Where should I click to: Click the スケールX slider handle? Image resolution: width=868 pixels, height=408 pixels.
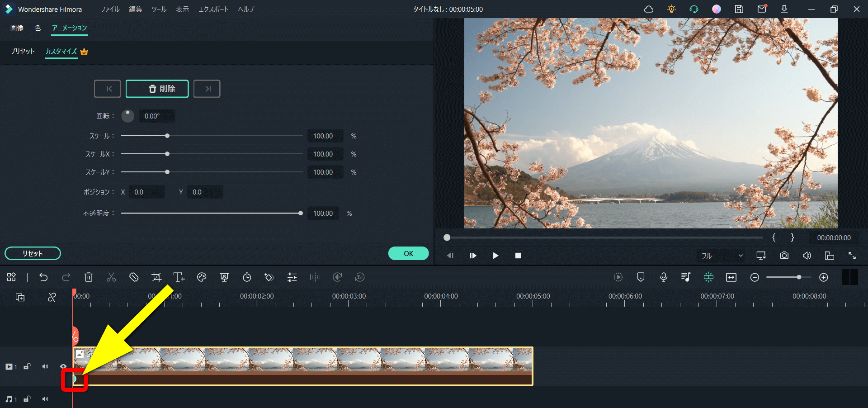(167, 154)
